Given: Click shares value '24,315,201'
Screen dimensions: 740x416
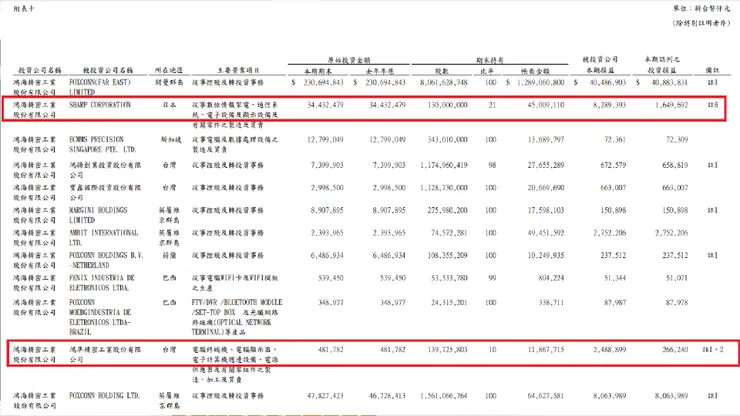Looking at the screenshot, I should (x=449, y=302).
